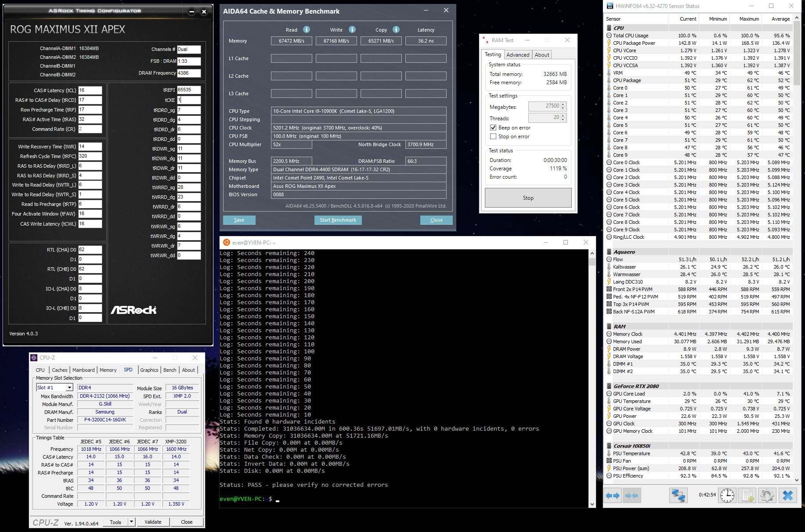The image size is (805, 532).
Task: Click terminal scrollbar down arrow
Action: (x=592, y=504)
